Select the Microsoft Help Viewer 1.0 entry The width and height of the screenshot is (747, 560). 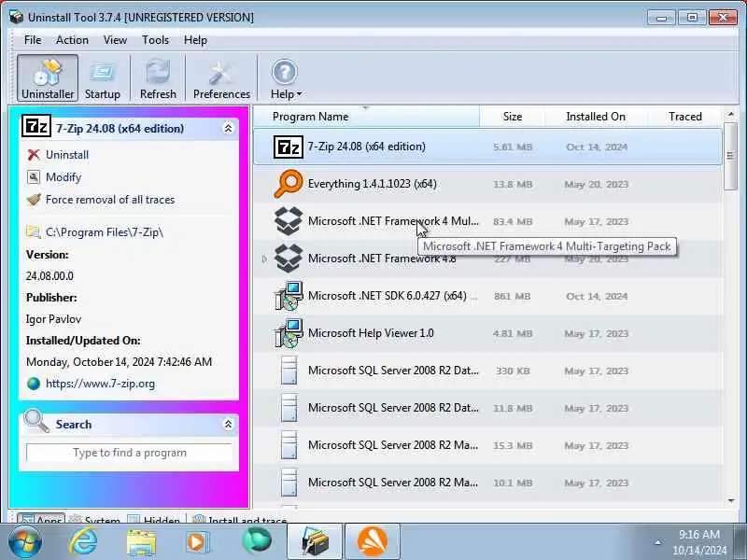coord(487,333)
